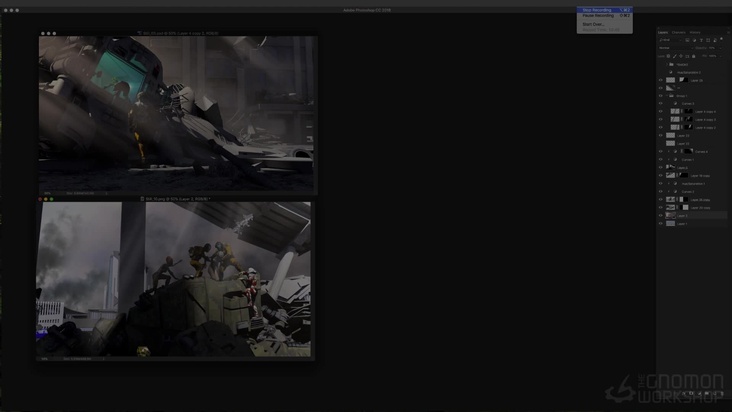Select the Curves 4 layer mask thumbnail
Screen dimensions: 732x412
pyautogui.click(x=689, y=152)
